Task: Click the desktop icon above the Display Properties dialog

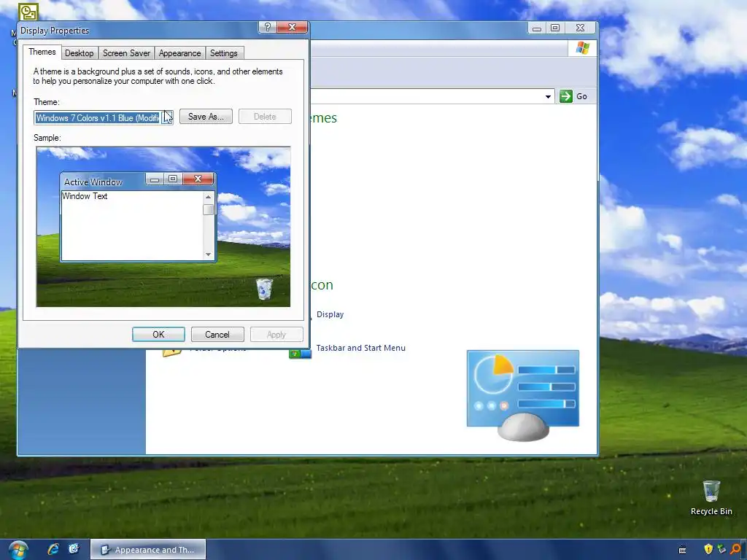Action: tap(28, 12)
